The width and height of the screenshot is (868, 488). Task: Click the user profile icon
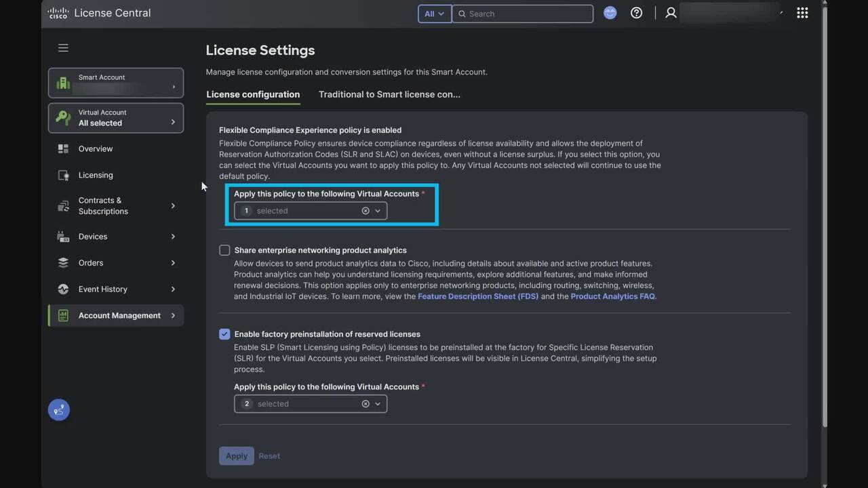[671, 13]
